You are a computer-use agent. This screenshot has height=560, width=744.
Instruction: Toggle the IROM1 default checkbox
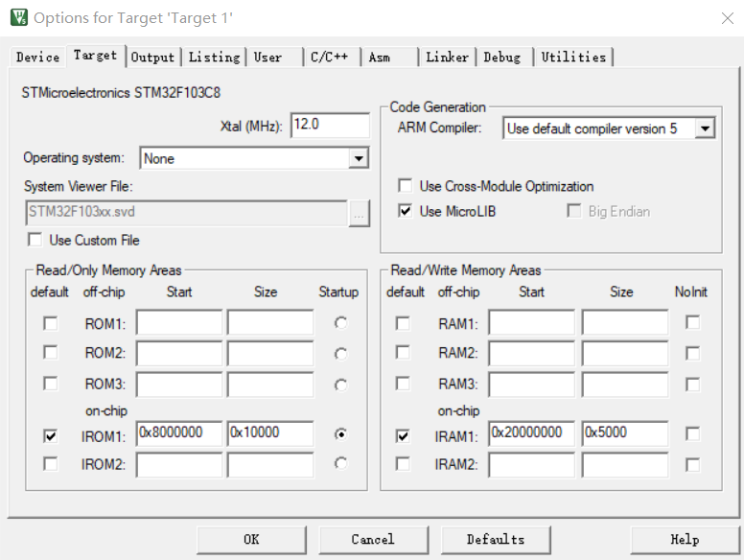(50, 435)
